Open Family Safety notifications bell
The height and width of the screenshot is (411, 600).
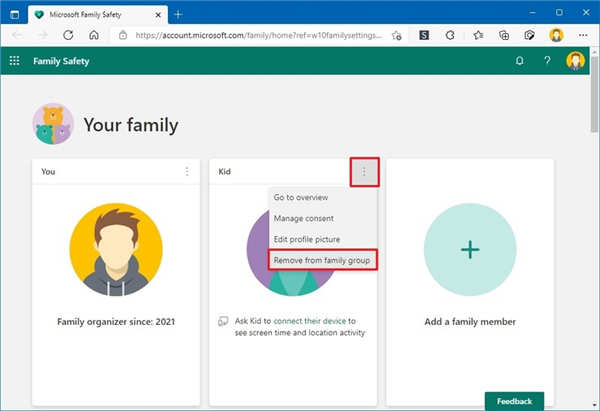point(519,61)
